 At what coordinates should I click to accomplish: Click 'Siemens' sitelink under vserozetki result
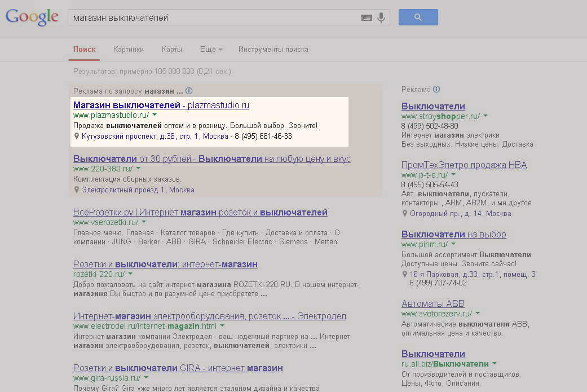coord(293,242)
